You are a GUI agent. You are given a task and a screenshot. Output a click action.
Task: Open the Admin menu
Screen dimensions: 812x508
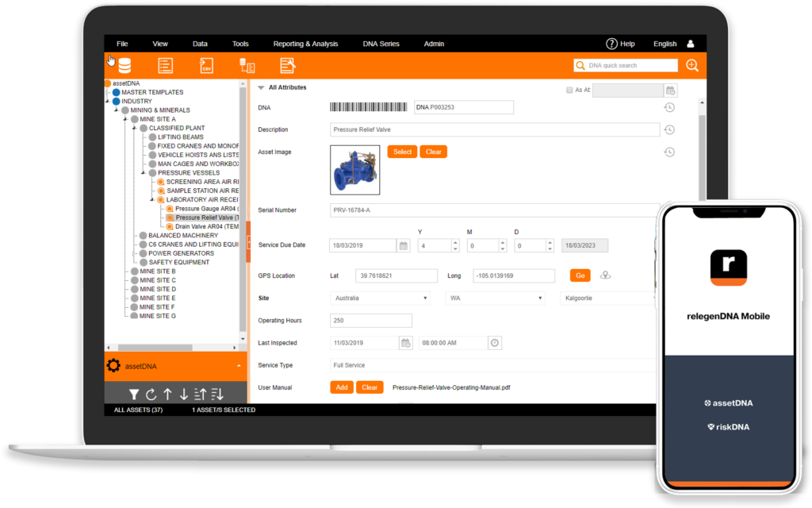[x=434, y=44]
